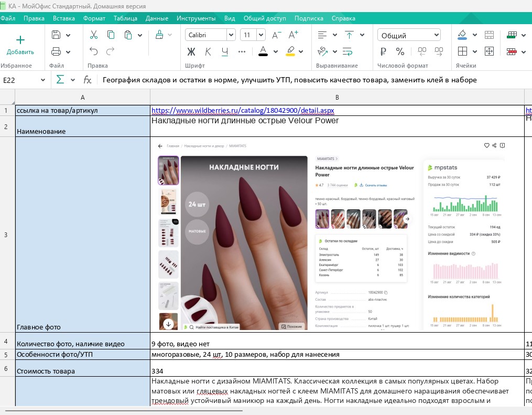Click the green plus Добавить icon
532x415 pixels.
20,40
